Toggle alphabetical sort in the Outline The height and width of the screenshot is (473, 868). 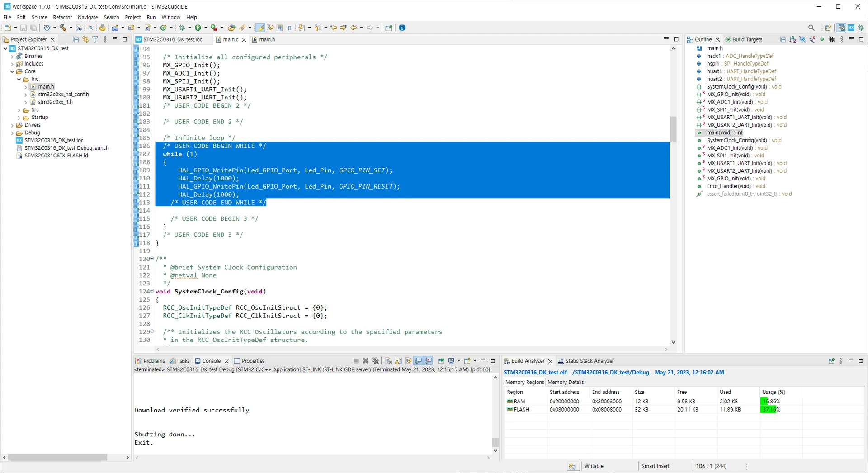(793, 39)
